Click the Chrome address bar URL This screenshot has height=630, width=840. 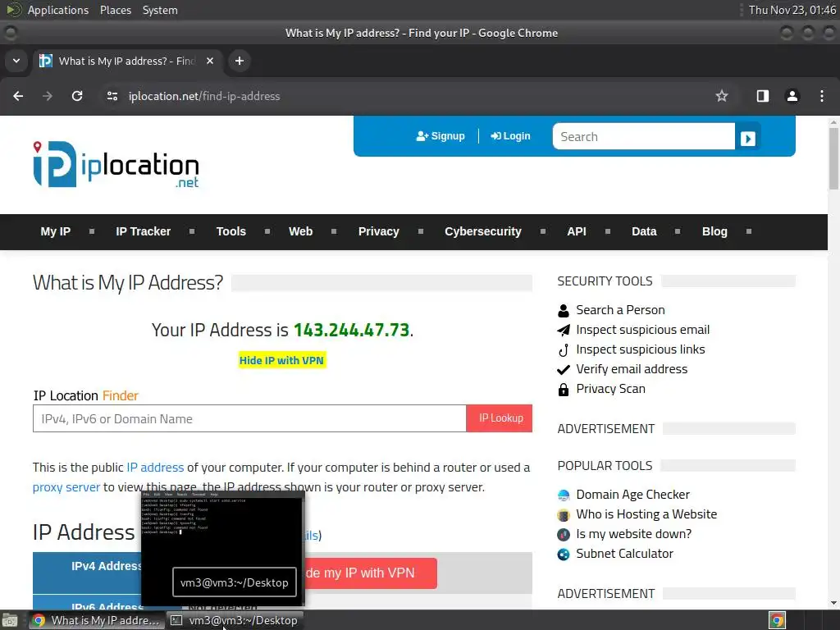point(204,96)
